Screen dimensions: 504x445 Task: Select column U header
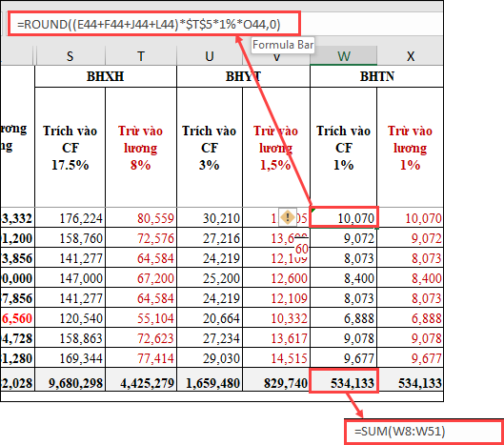point(210,56)
